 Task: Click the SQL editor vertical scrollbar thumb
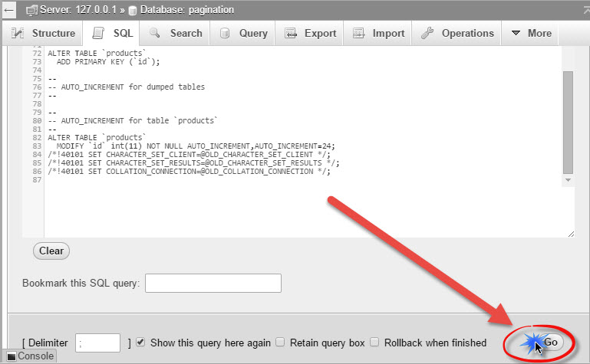click(x=568, y=123)
